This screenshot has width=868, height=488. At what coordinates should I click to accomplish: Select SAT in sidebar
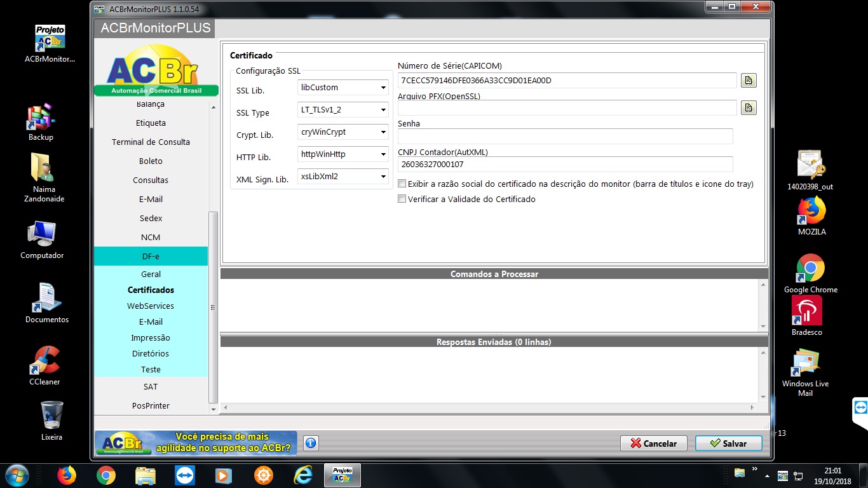point(151,386)
